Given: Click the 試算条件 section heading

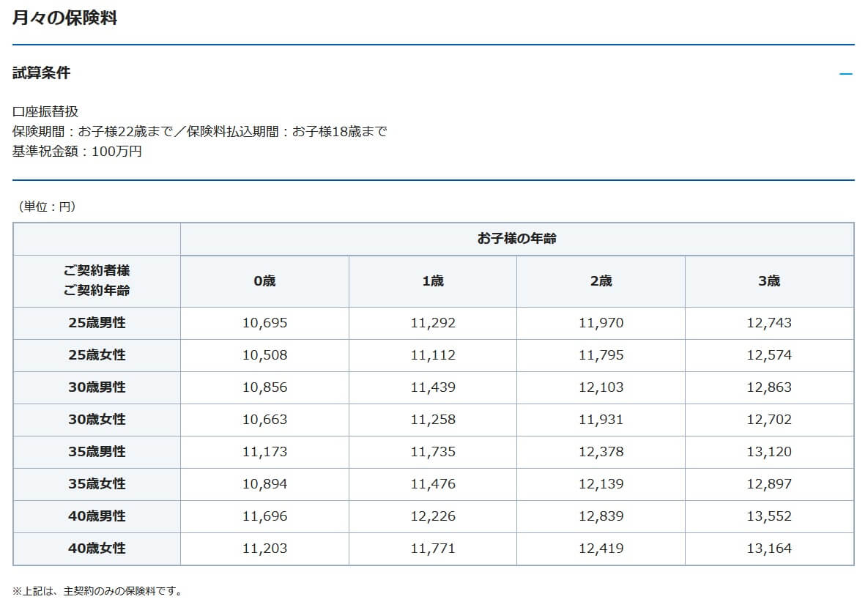Looking at the screenshot, I should point(42,73).
